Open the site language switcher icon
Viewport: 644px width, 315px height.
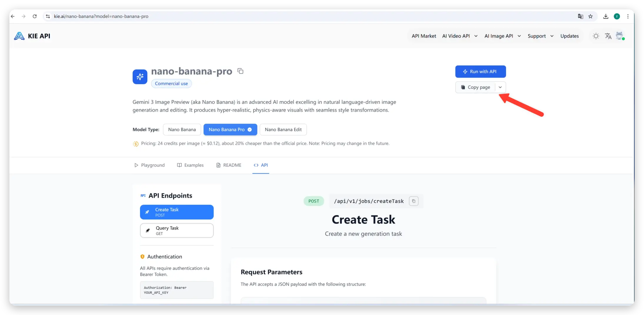click(608, 36)
